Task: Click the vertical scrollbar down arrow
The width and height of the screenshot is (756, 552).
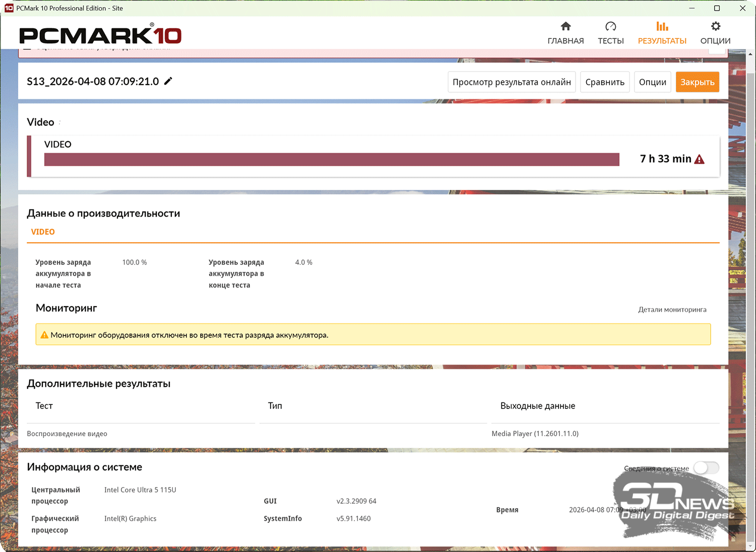Action: coord(750,546)
